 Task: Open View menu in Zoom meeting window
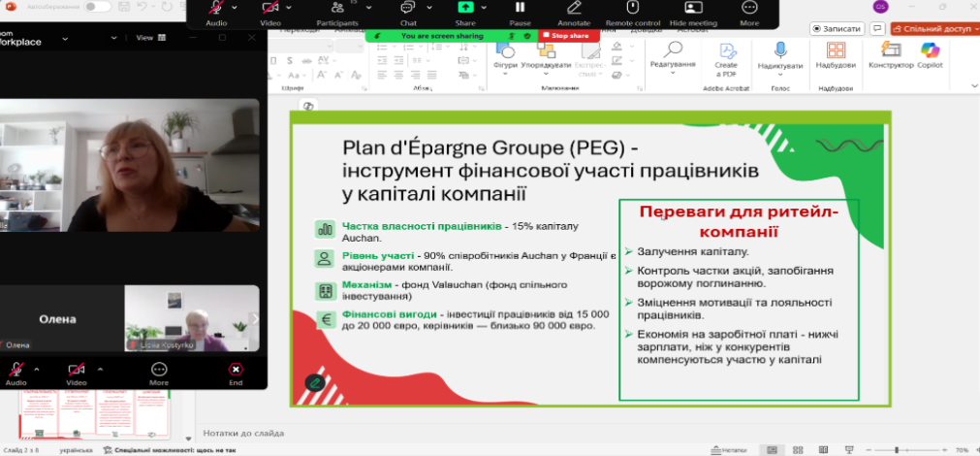click(x=150, y=38)
